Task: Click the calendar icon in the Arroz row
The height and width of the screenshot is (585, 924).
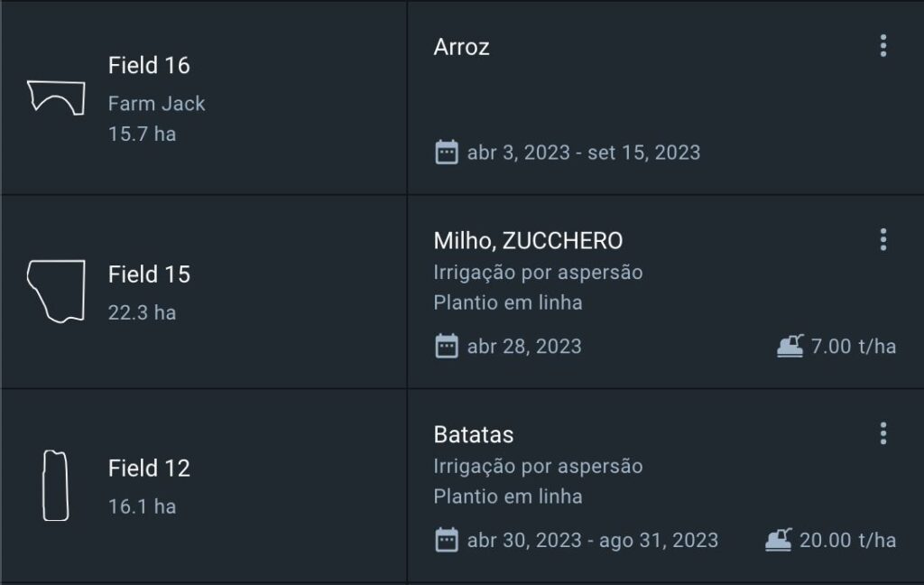Action: pyautogui.click(x=447, y=152)
